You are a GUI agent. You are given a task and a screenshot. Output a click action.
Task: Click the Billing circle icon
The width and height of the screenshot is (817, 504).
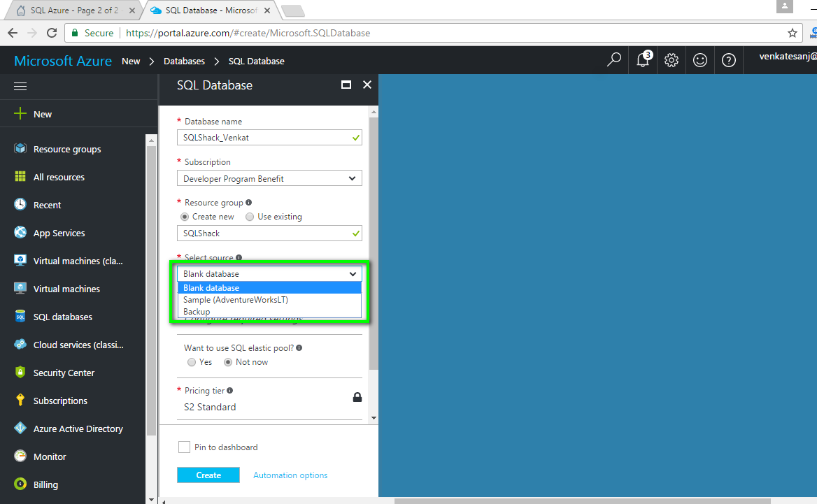20,484
